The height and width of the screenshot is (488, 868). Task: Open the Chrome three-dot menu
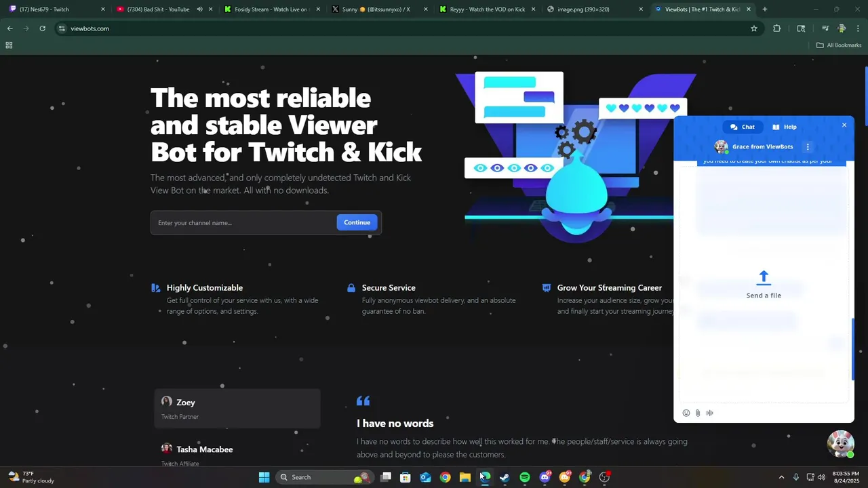pyautogui.click(x=859, y=28)
